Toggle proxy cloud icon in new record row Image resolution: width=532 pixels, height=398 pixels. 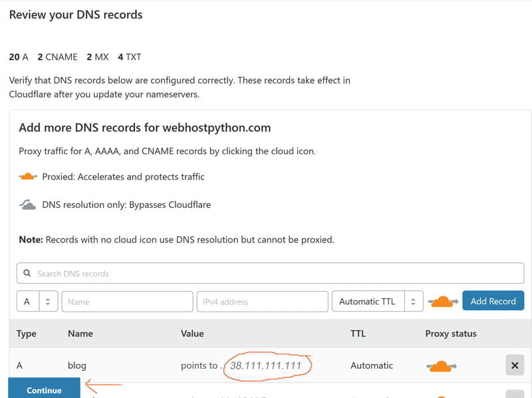click(x=443, y=302)
